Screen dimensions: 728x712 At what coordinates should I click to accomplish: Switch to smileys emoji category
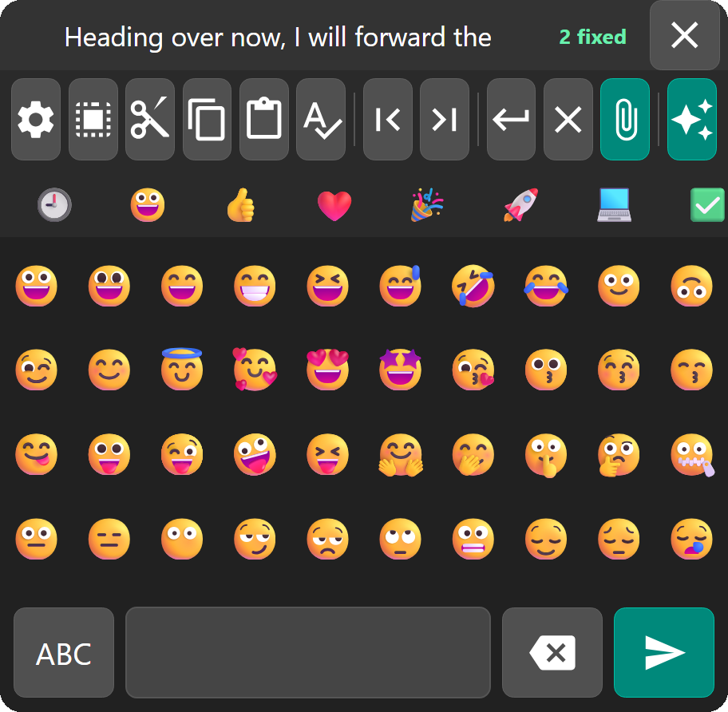tap(148, 204)
